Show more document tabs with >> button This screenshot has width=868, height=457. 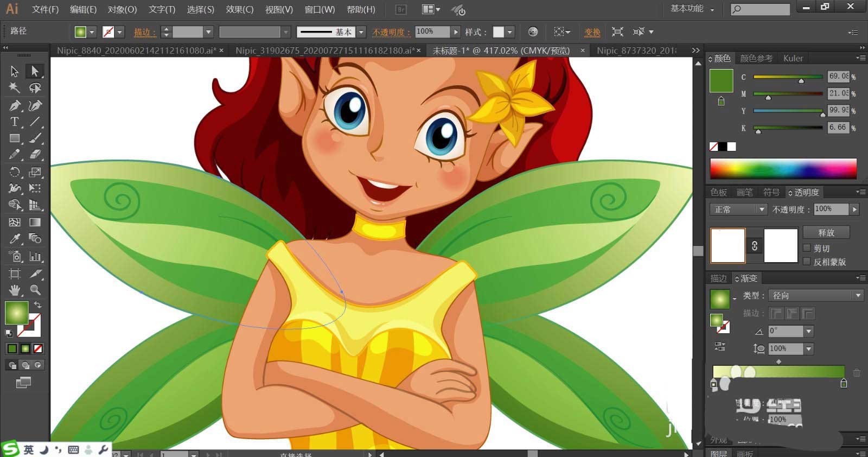pos(695,50)
